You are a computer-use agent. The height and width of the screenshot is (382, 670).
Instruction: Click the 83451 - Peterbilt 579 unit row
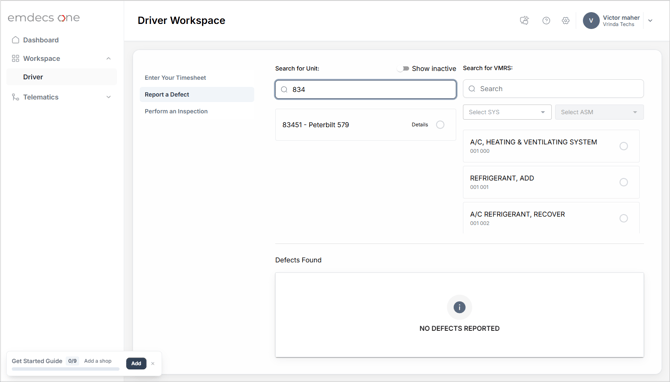(366, 124)
